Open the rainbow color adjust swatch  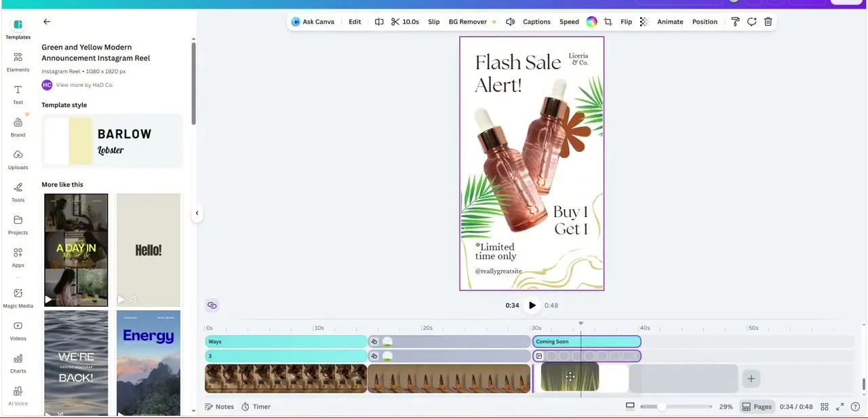[x=592, y=22]
